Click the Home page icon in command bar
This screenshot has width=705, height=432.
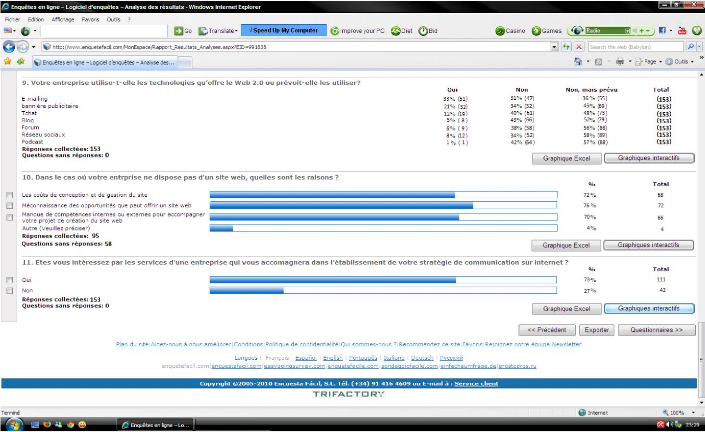pyautogui.click(x=578, y=62)
